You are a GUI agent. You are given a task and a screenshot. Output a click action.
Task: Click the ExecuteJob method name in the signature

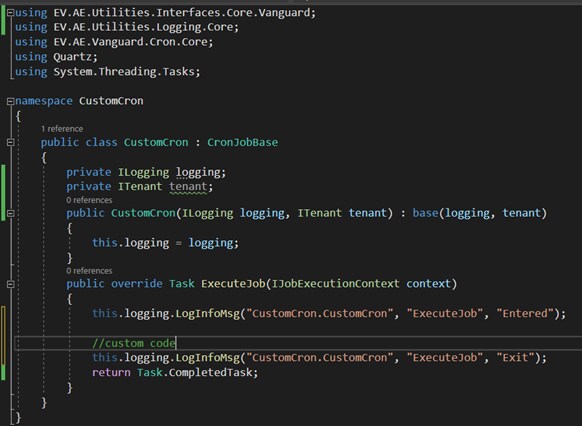233,284
